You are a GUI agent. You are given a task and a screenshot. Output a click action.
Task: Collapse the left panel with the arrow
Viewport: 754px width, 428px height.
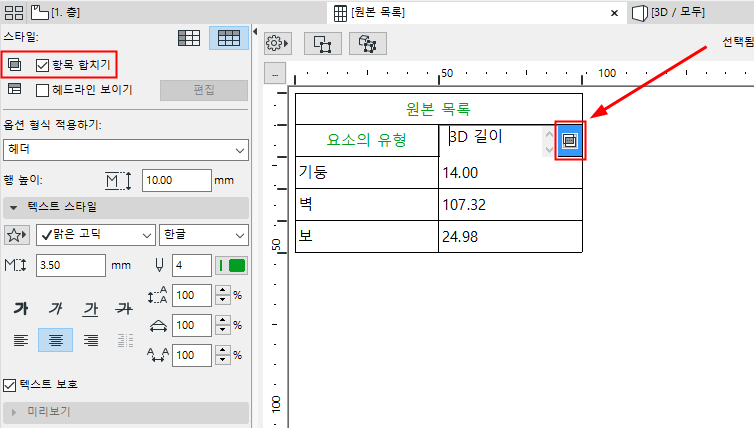(x=255, y=32)
